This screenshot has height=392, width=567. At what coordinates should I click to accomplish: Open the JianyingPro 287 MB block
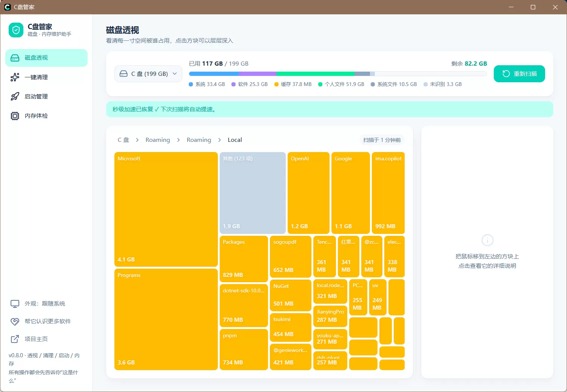[330, 316]
